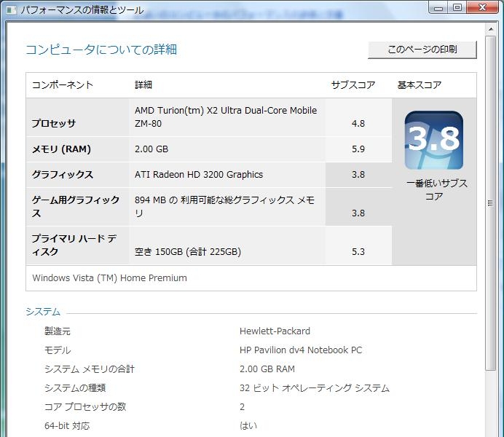Click the メモリ (RAM) row label
The image size is (504, 437).
[x=61, y=149]
